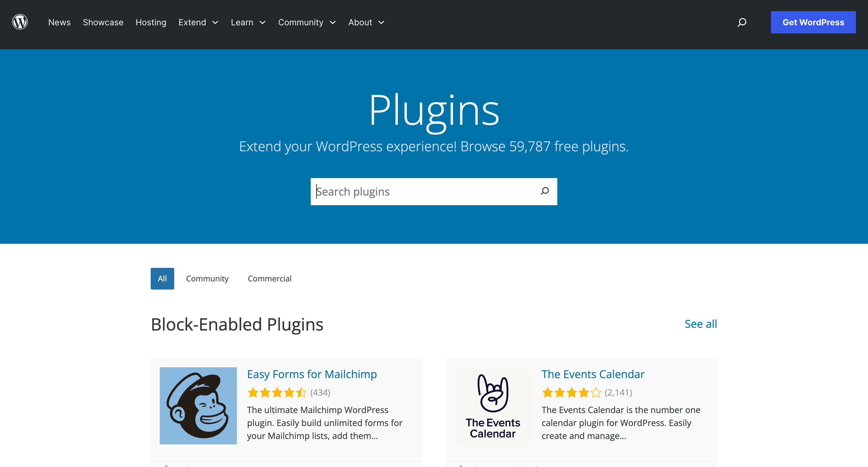Select the All filter tab
The image size is (868, 467).
click(162, 278)
